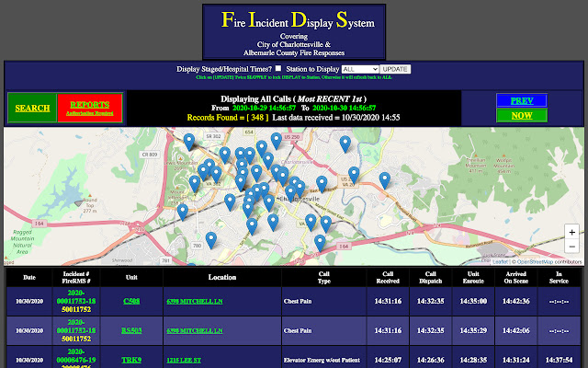
Task: Open the Station to Display dropdown
Action: [359, 69]
